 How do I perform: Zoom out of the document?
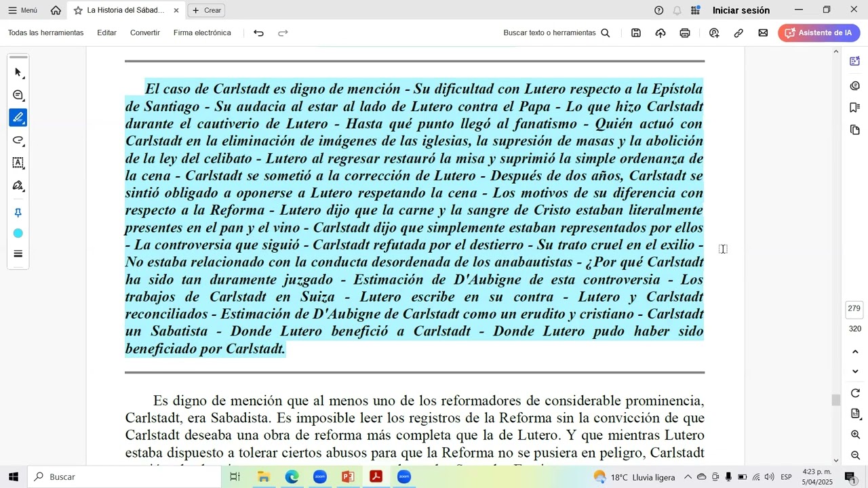(x=855, y=455)
